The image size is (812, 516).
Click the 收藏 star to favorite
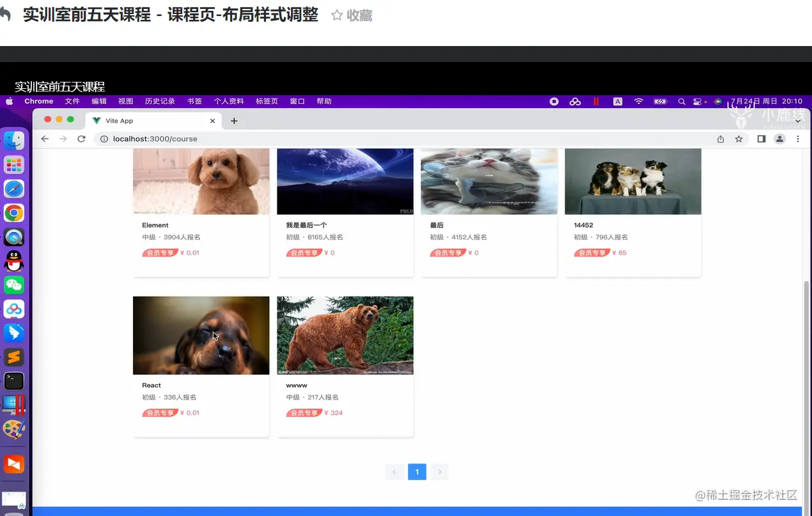click(x=352, y=15)
